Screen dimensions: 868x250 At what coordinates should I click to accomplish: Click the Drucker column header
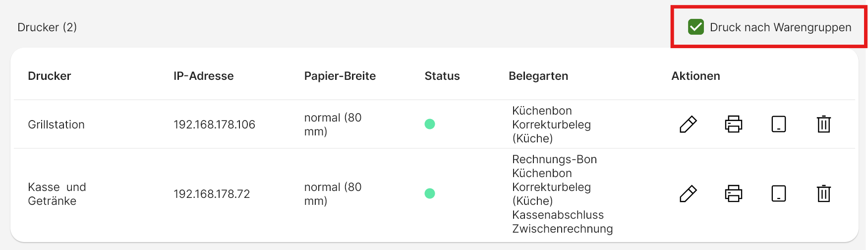tap(50, 76)
